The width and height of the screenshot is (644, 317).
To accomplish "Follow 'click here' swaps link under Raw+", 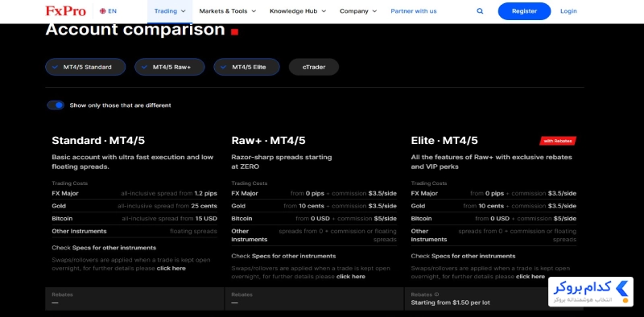I will click(351, 276).
